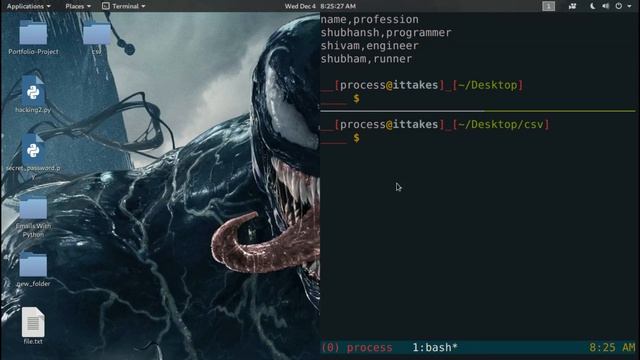Click the shubham,runner output line
Image resolution: width=640 pixels, height=360 pixels.
366,59
